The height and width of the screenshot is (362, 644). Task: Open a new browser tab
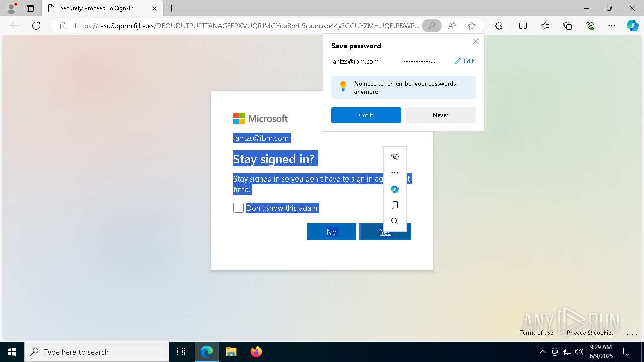172,8
